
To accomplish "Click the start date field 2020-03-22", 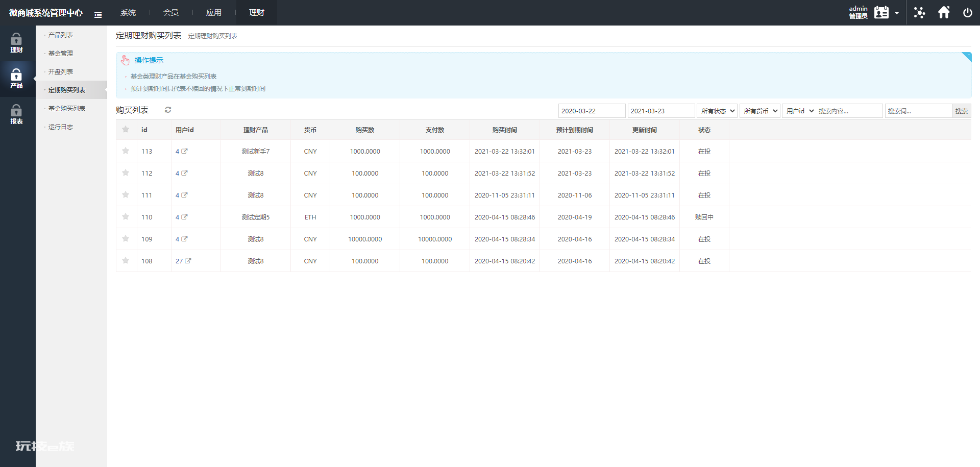I will click(592, 111).
